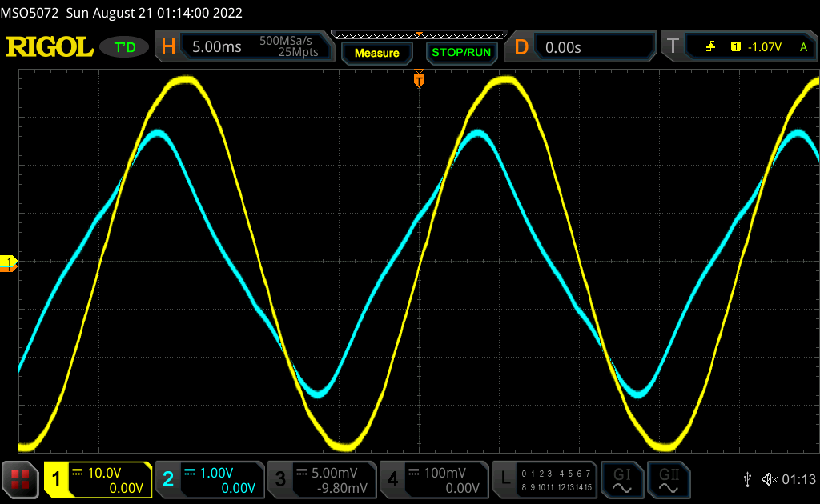Open the trigger settings showing -1.07V
Screen dimensions: 820x504
[x=738, y=47]
